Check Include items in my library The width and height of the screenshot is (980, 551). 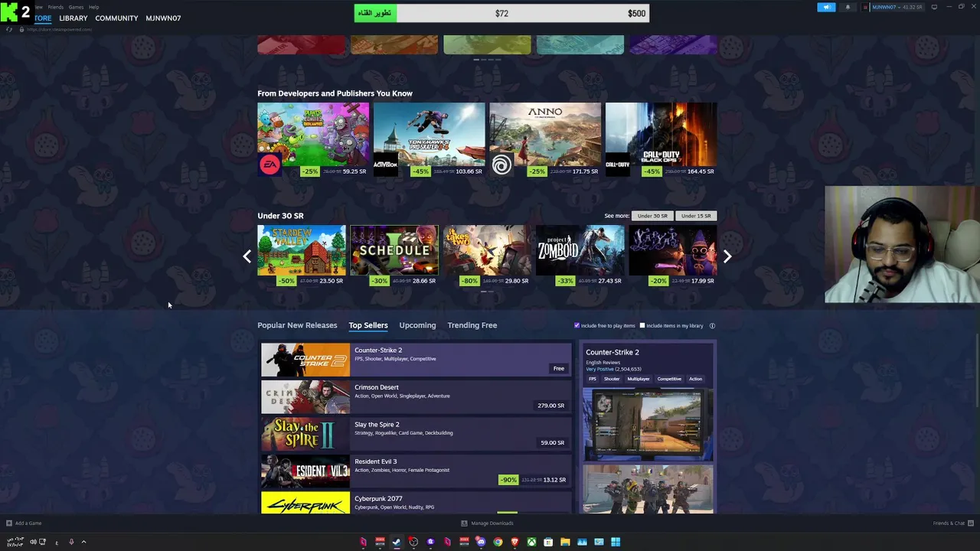pos(642,326)
